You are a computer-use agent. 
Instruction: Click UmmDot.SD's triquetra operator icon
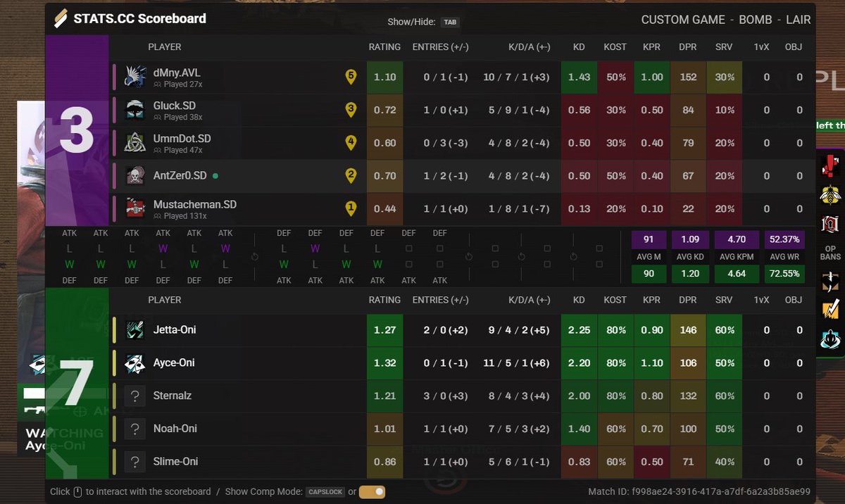135,143
